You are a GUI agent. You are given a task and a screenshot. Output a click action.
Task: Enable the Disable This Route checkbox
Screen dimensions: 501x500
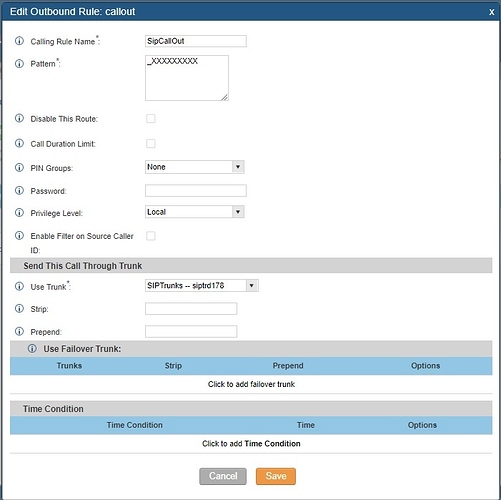(x=151, y=119)
